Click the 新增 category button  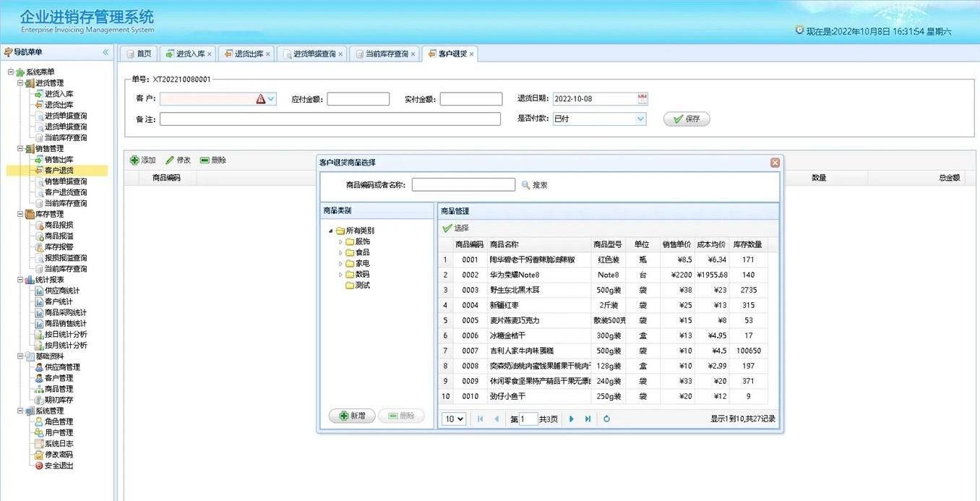352,416
